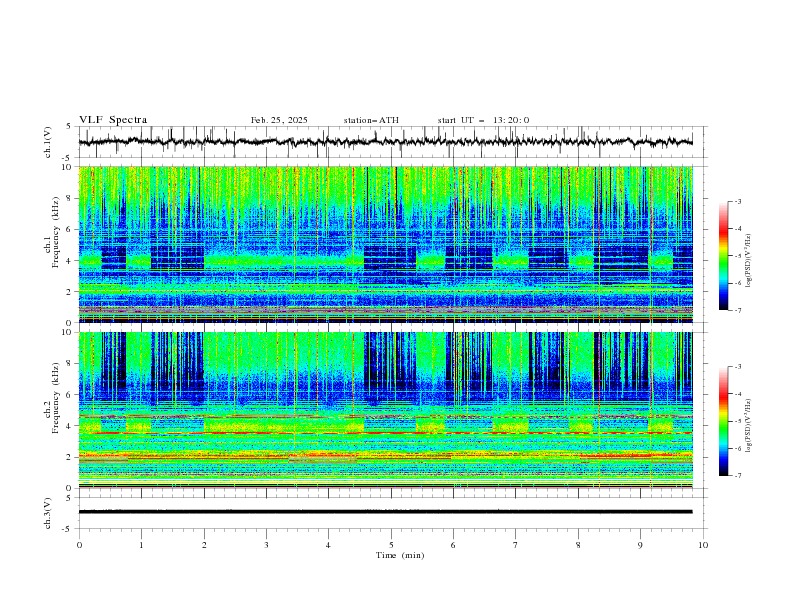Click the date 'Feb. 25, 2025'

click(279, 120)
